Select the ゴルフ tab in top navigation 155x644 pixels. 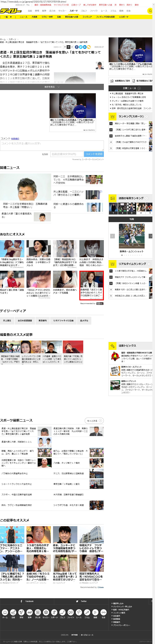[84, 11]
